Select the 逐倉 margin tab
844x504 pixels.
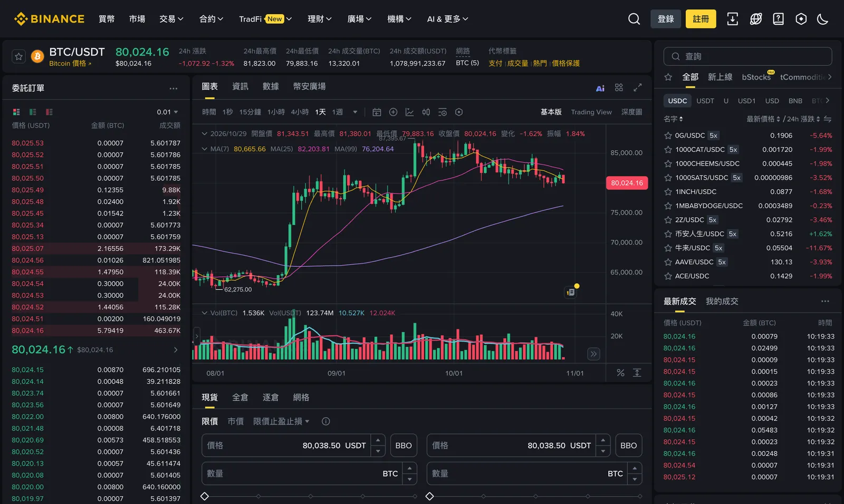(x=271, y=398)
